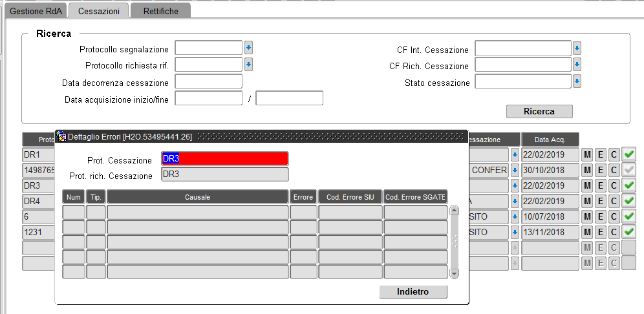Open the state dropdown arrow in the DR4 row

[515, 202]
